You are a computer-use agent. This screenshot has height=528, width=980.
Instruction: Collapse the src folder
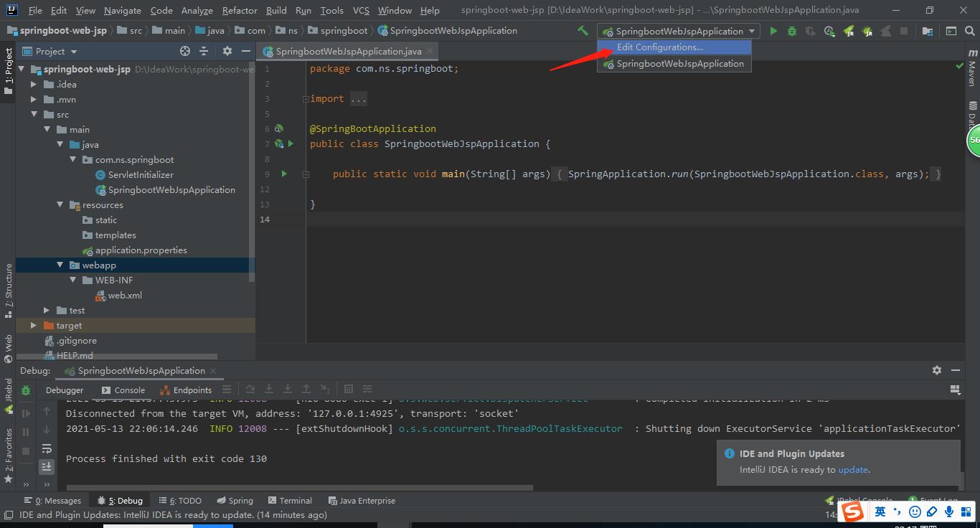tap(34, 114)
